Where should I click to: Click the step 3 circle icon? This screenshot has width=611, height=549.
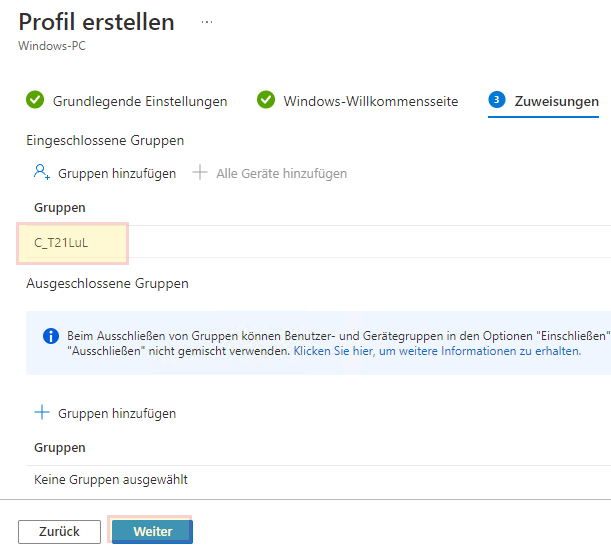point(496,100)
